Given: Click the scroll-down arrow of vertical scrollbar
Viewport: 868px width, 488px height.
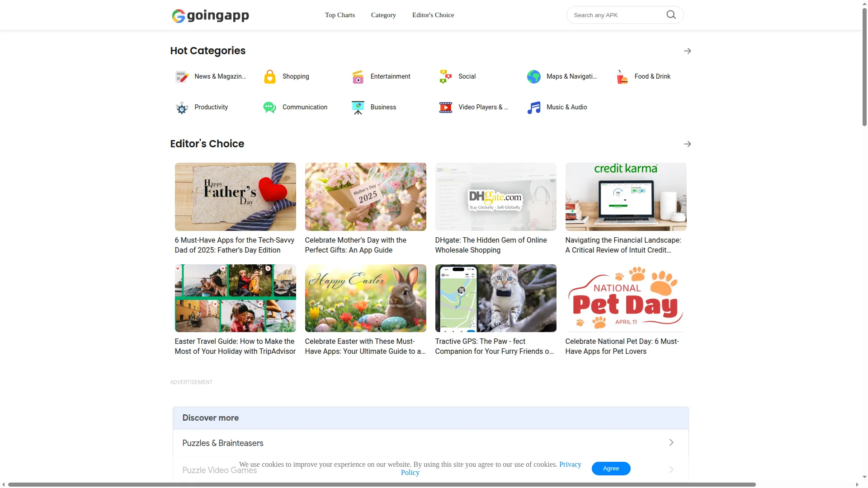Looking at the screenshot, I should [864, 477].
